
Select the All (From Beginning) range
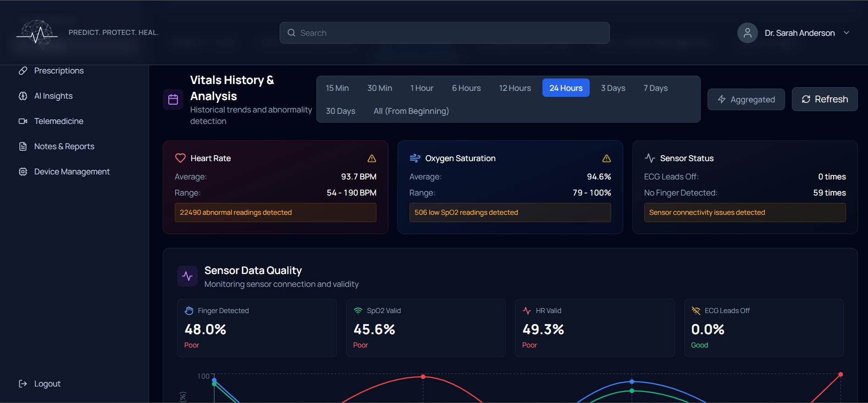click(x=411, y=111)
